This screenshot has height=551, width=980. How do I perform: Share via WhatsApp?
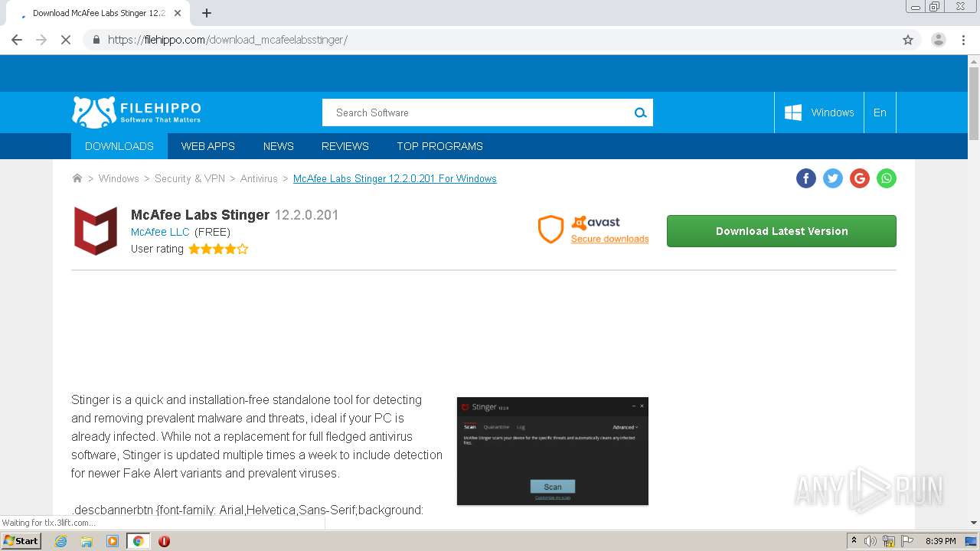pos(887,178)
